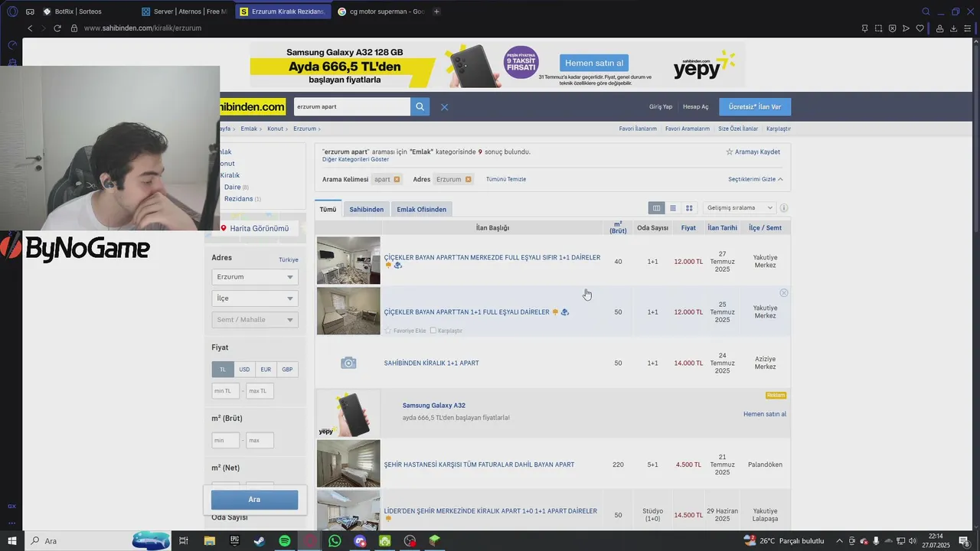Open browser search tabs magnifier icon
The height and width of the screenshot is (551, 980).
coord(926,11)
